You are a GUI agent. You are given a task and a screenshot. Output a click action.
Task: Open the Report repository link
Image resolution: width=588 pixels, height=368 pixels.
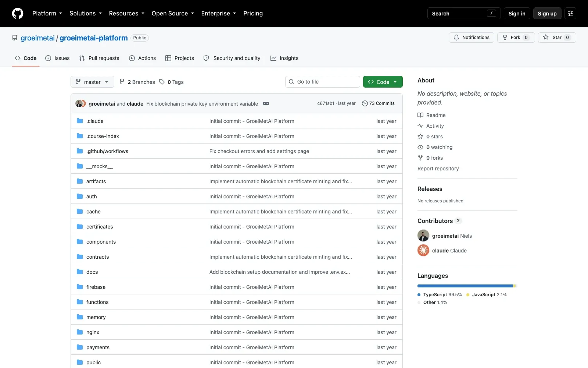point(438,169)
